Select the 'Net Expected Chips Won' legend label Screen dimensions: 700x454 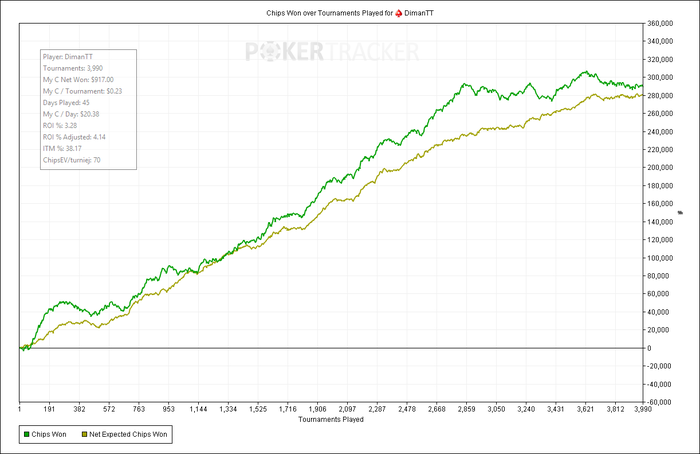(x=128, y=434)
